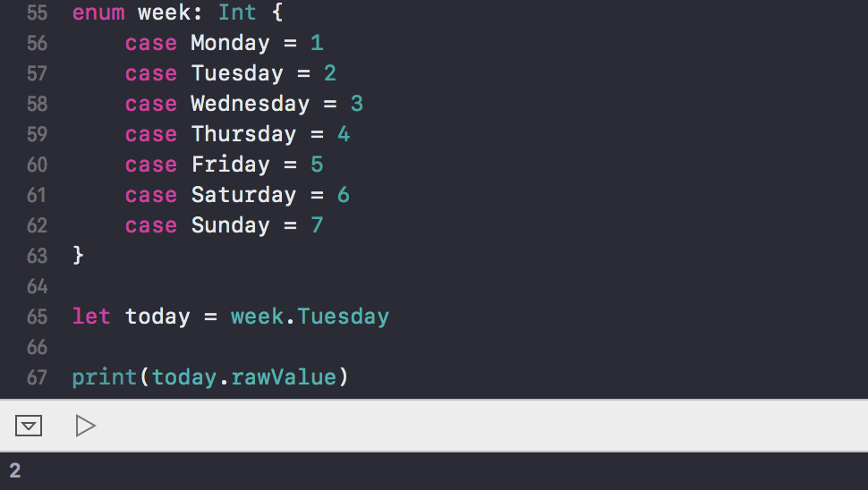Click the empty line 64

point(443,286)
